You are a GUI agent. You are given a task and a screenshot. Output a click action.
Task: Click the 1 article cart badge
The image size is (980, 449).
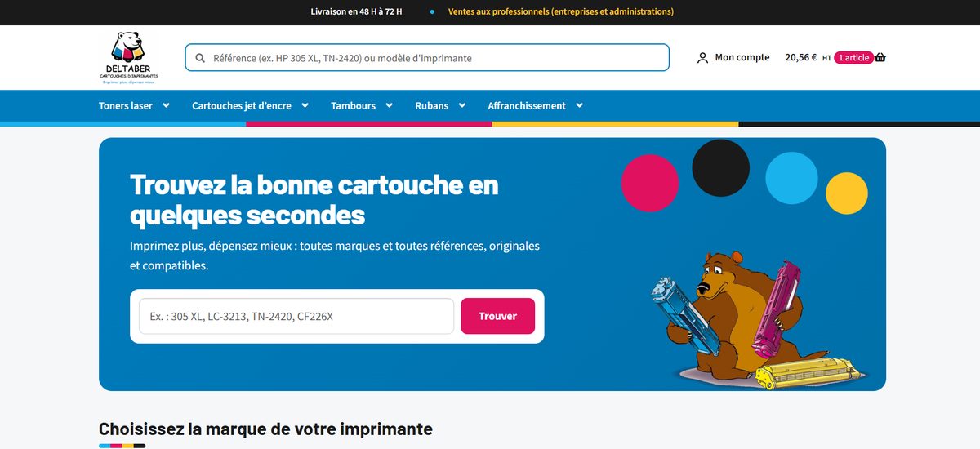[853, 58]
